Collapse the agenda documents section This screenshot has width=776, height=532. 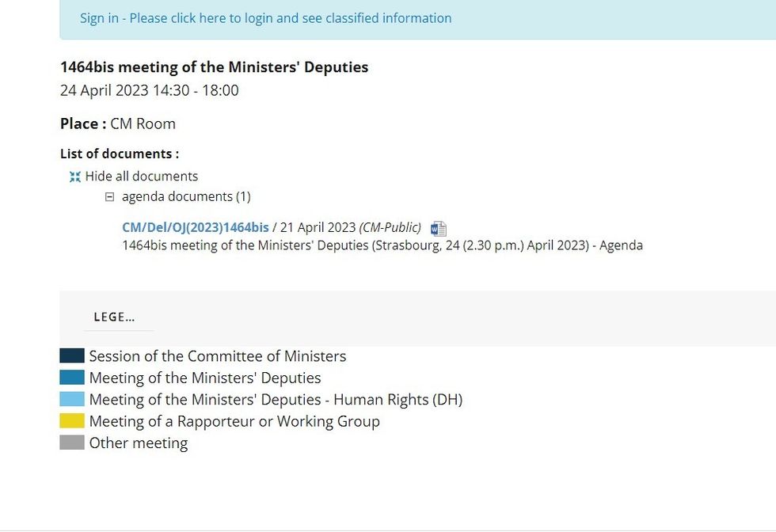point(110,197)
